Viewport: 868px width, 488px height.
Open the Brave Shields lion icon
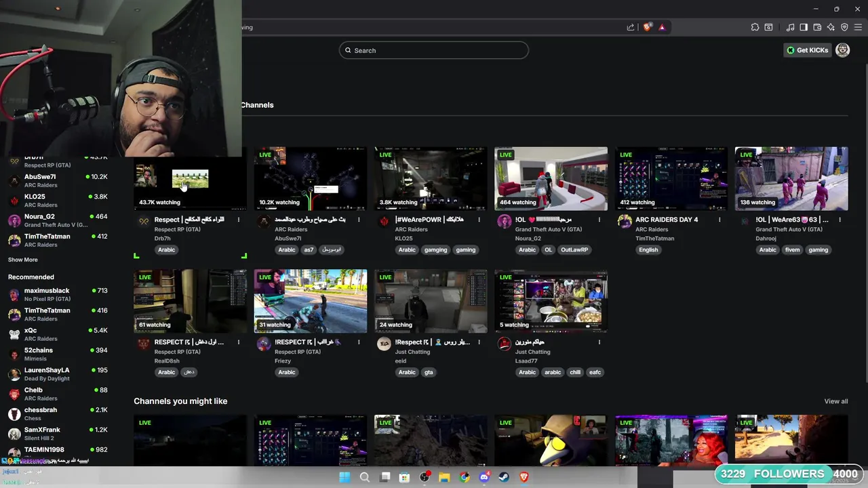648,27
